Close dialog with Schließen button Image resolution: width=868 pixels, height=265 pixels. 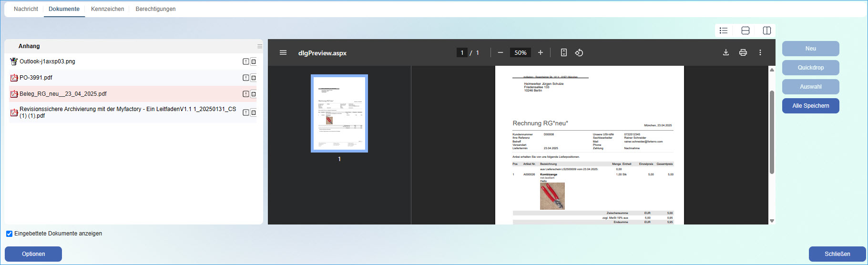tap(837, 254)
